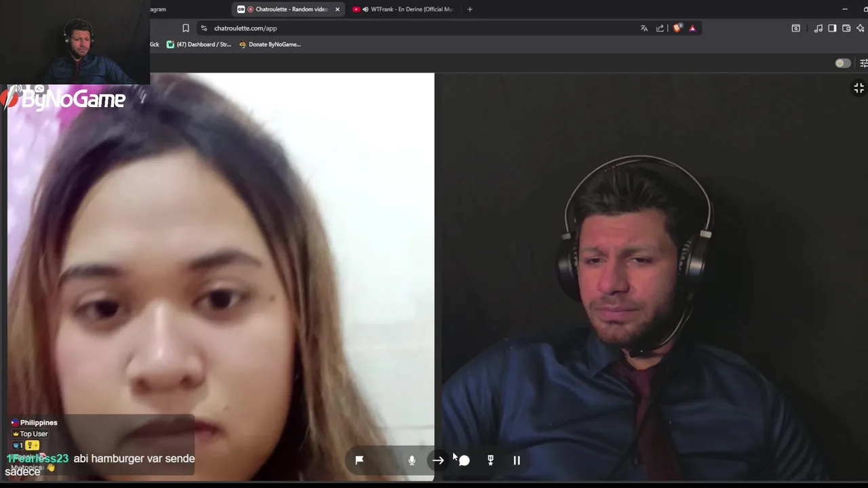Pause the Chatroulette video session
The image size is (868, 488).
pyautogui.click(x=517, y=460)
